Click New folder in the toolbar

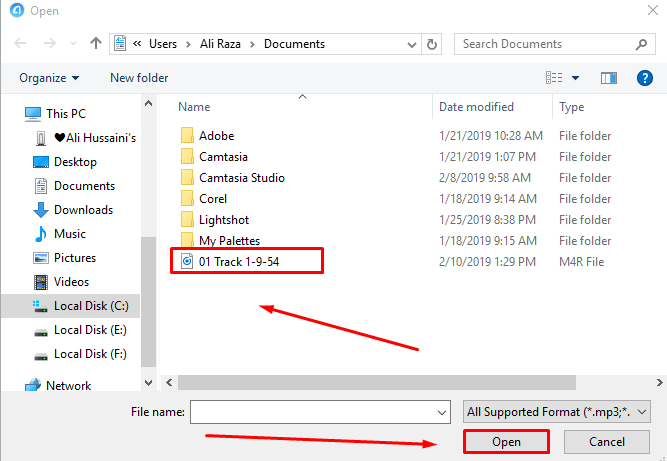tap(139, 78)
